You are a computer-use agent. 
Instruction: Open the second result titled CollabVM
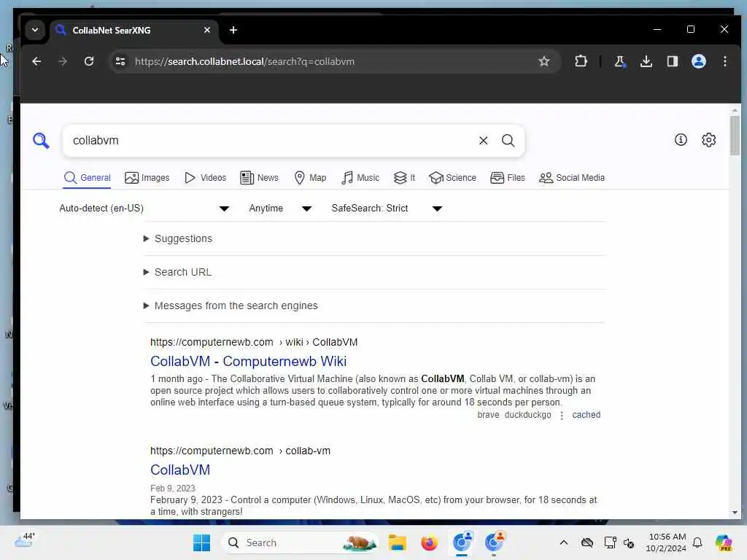[180, 470]
